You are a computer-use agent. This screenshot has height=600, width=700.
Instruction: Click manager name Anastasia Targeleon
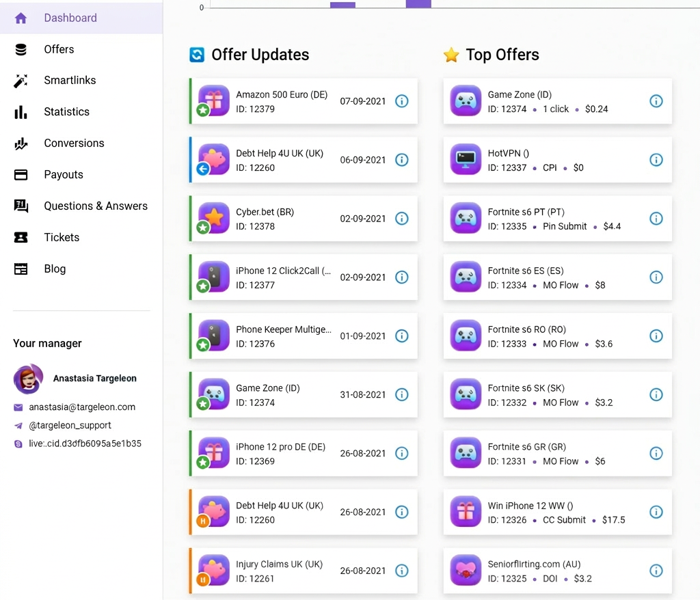[94, 379]
